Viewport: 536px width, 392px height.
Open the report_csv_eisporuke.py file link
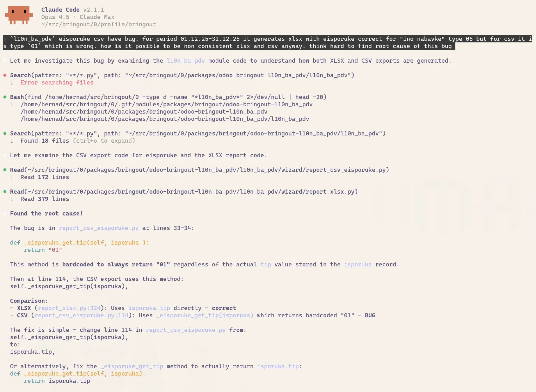pyautogui.click(x=98, y=228)
